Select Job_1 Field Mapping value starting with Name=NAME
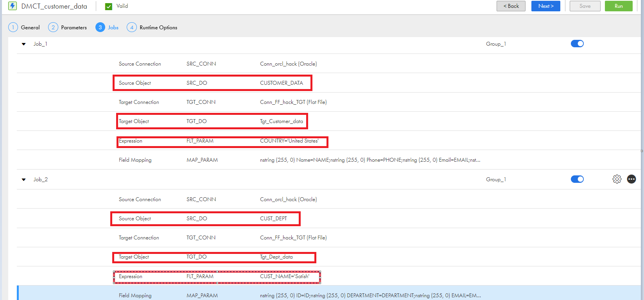This screenshot has height=300, width=644. point(370,160)
